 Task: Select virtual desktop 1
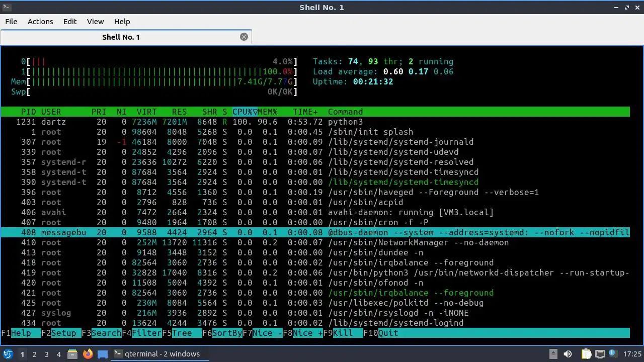(x=22, y=354)
